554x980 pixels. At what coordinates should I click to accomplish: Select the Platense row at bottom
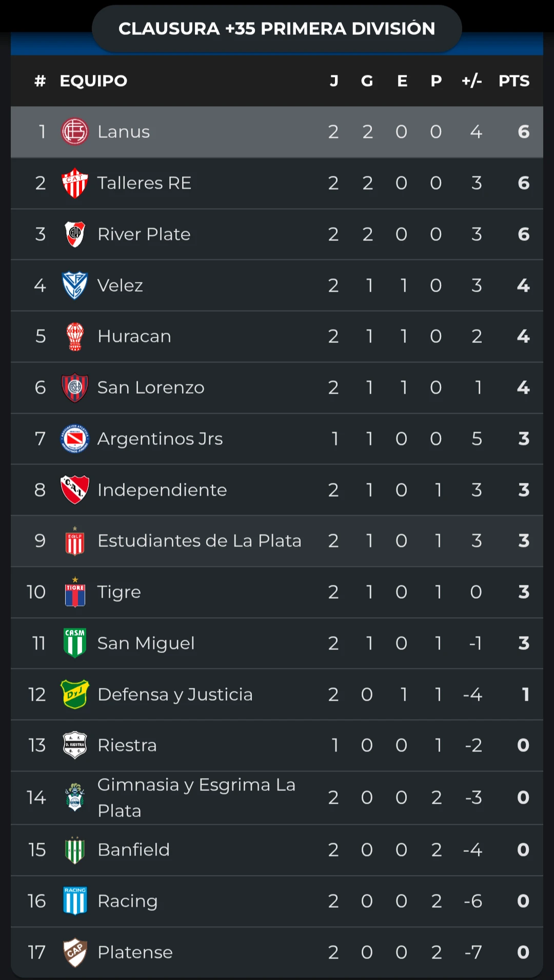(277, 952)
